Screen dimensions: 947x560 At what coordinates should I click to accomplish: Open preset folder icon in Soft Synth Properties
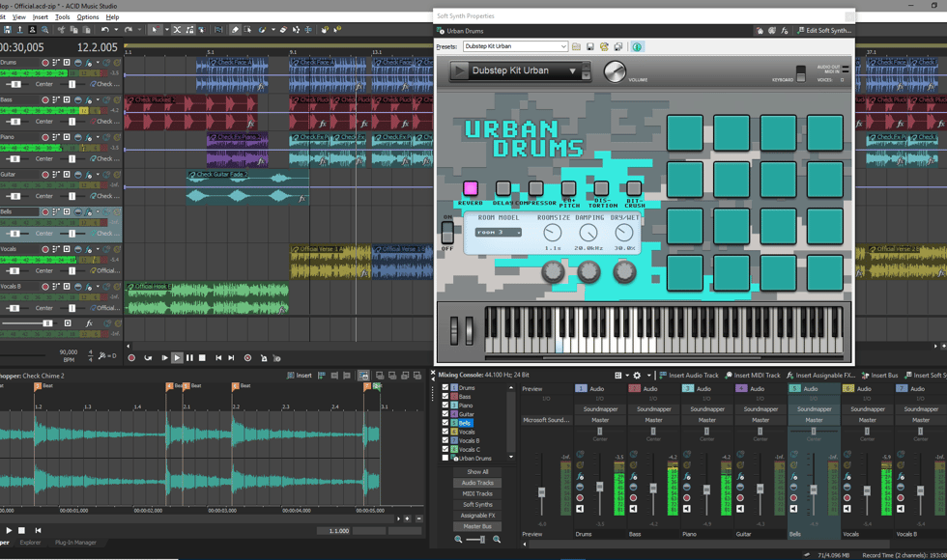[576, 46]
